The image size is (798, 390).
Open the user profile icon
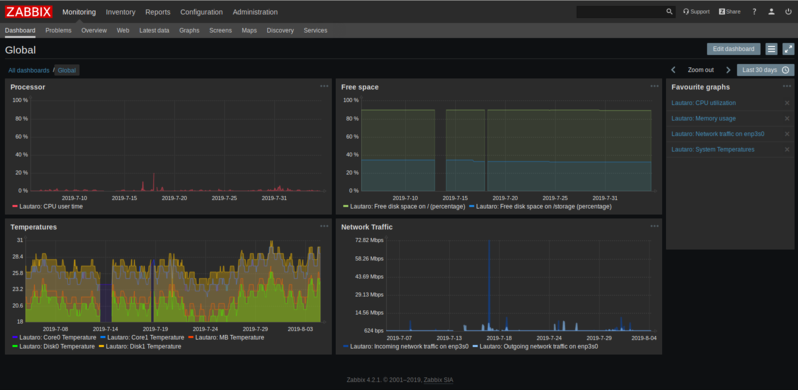tap(772, 12)
